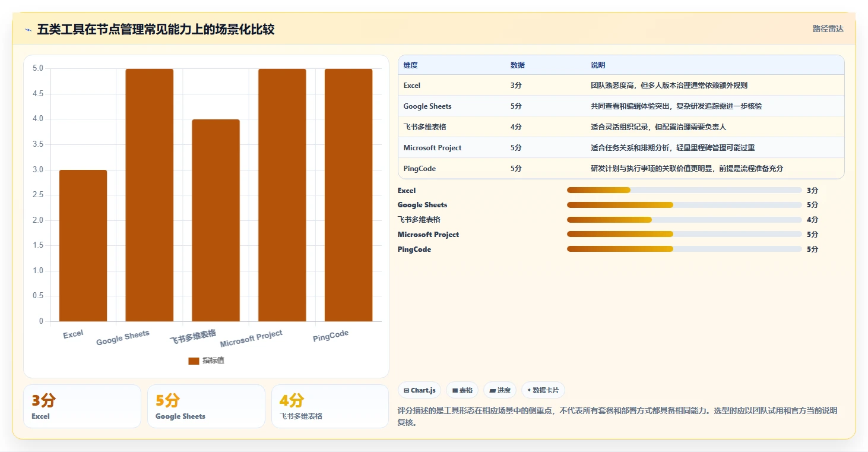This screenshot has height=452, width=868.
Task: Click the Microsoft Project bar in the chart
Action: pyautogui.click(x=282, y=195)
